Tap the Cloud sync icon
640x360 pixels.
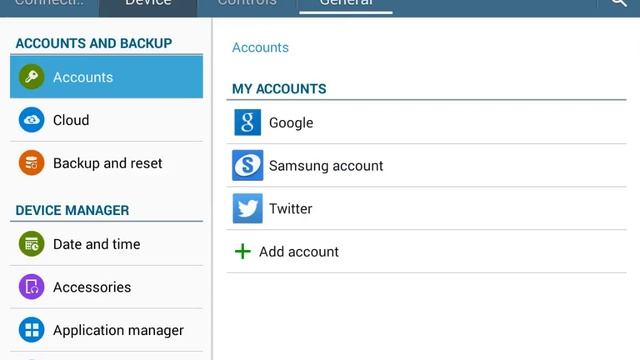click(x=31, y=120)
